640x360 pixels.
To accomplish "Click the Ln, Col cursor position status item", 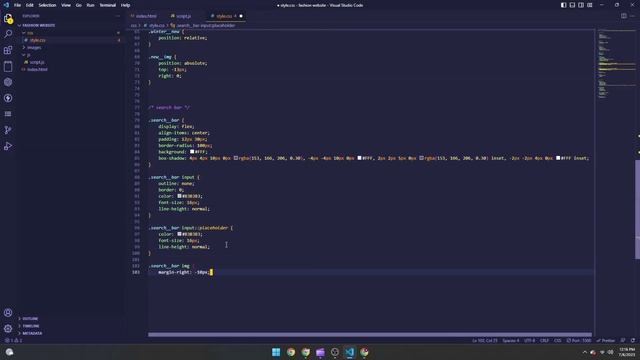I will tap(484, 340).
